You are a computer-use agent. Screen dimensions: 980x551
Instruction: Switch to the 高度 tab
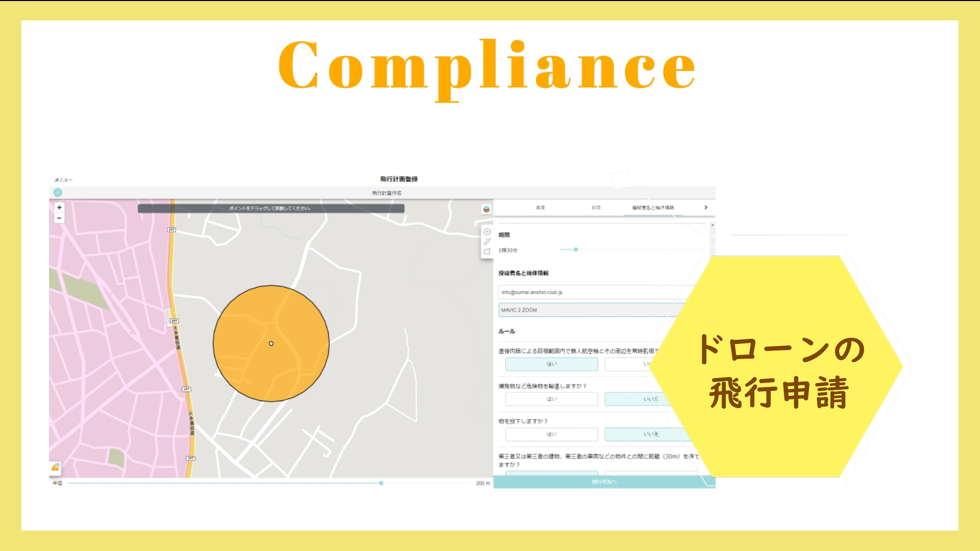tap(541, 208)
